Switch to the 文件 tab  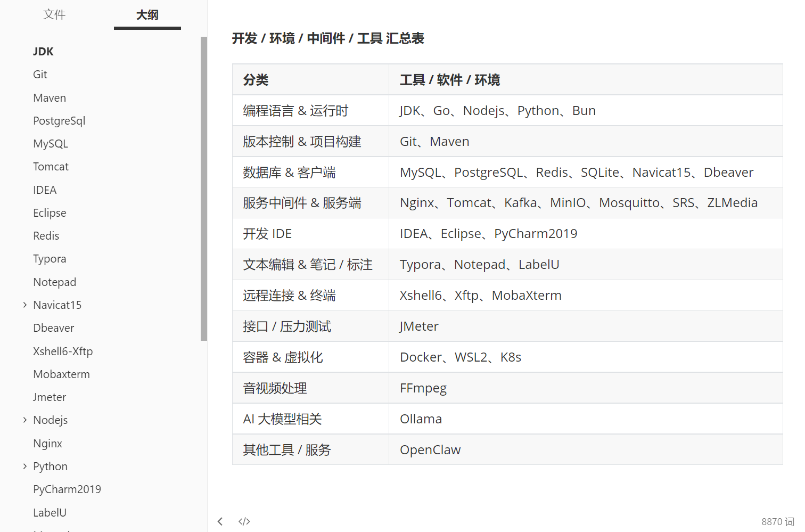point(54,14)
